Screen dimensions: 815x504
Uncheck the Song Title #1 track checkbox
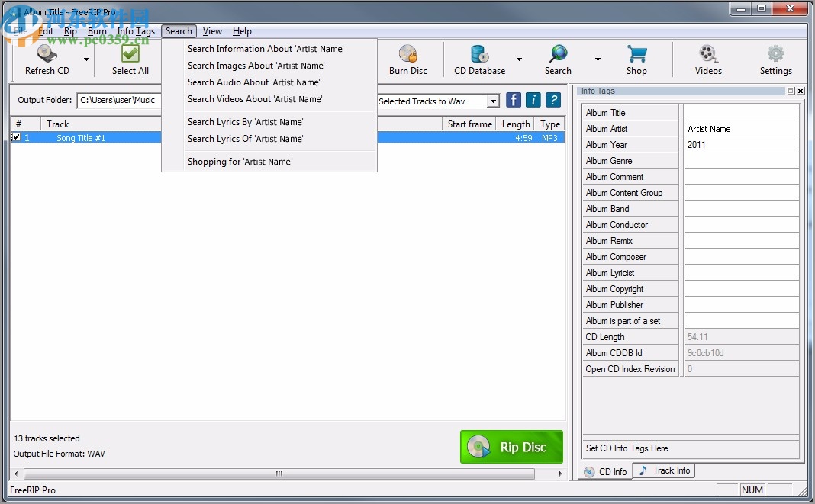point(16,137)
